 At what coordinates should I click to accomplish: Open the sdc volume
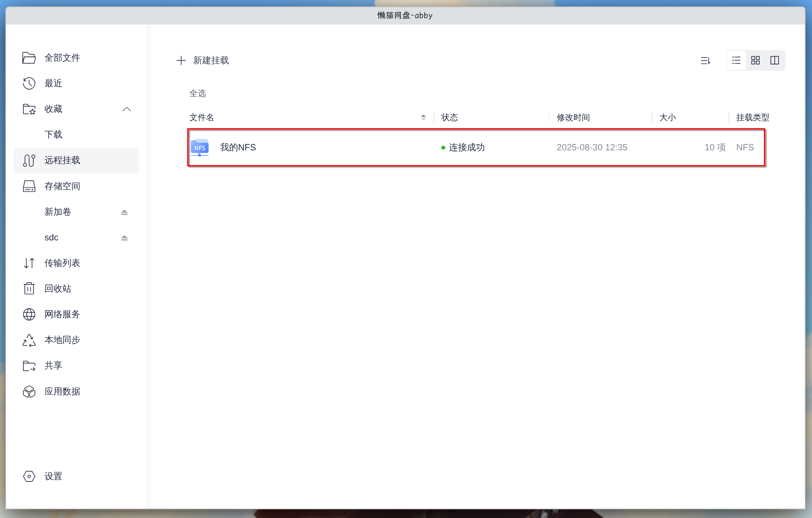(51, 237)
